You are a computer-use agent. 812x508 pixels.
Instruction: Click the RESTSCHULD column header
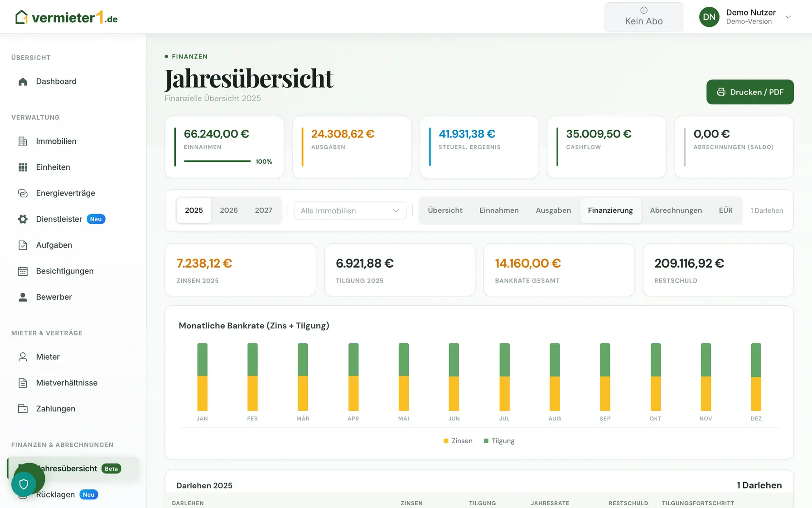(x=628, y=503)
